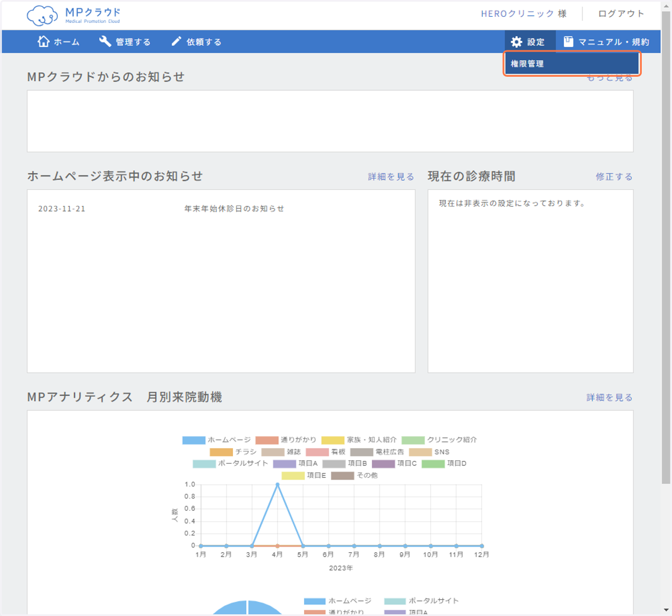
Task: Click 詳細を見る for MPアナリティクス
Action: pyautogui.click(x=609, y=397)
